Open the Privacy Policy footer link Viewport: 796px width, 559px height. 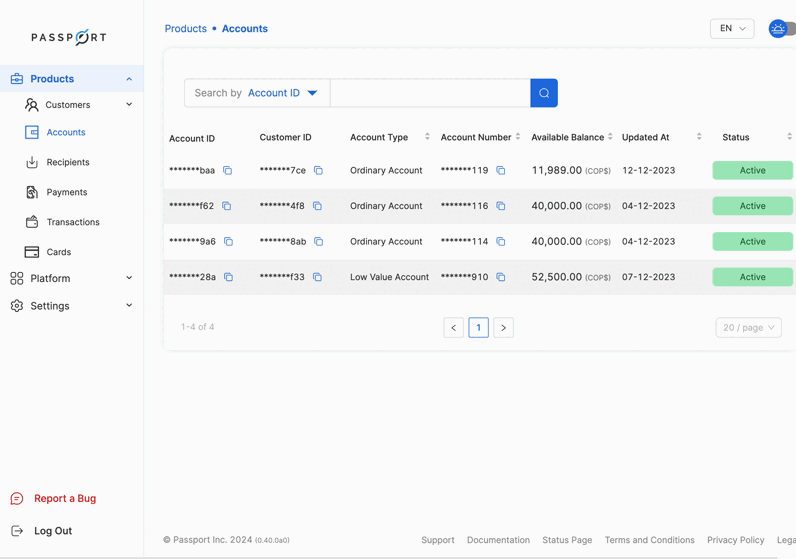point(736,540)
